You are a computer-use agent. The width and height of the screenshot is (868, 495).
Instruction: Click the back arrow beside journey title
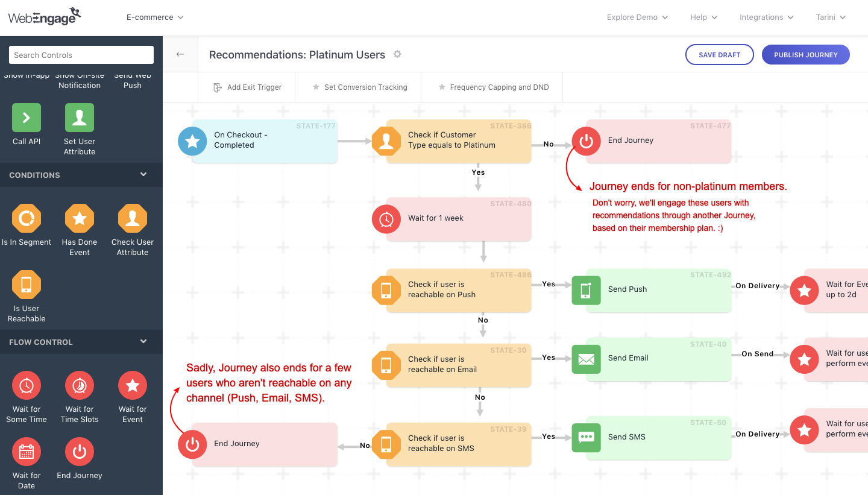click(x=180, y=54)
